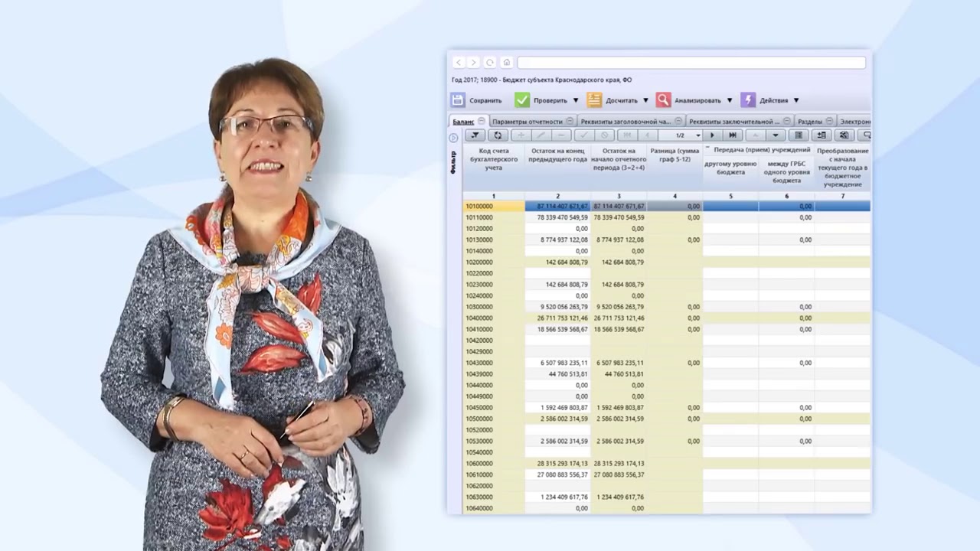Go to last page icon
980x551 pixels.
(733, 135)
